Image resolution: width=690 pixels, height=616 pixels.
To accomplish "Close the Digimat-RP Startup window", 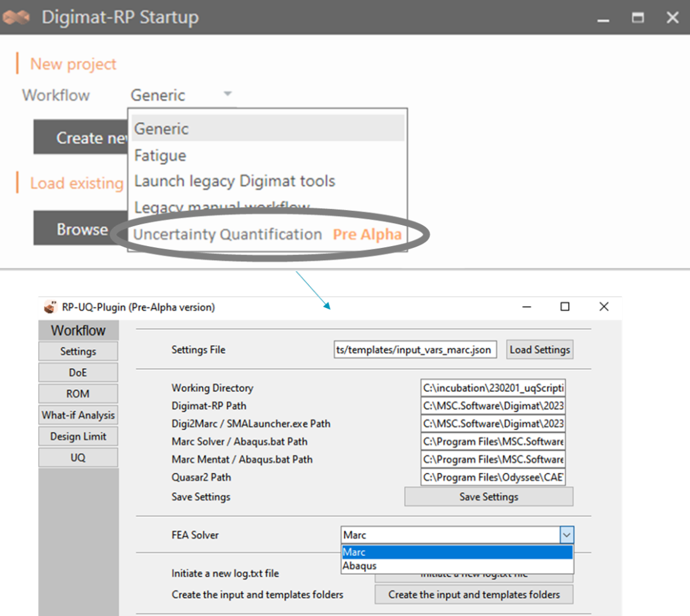I will (672, 18).
